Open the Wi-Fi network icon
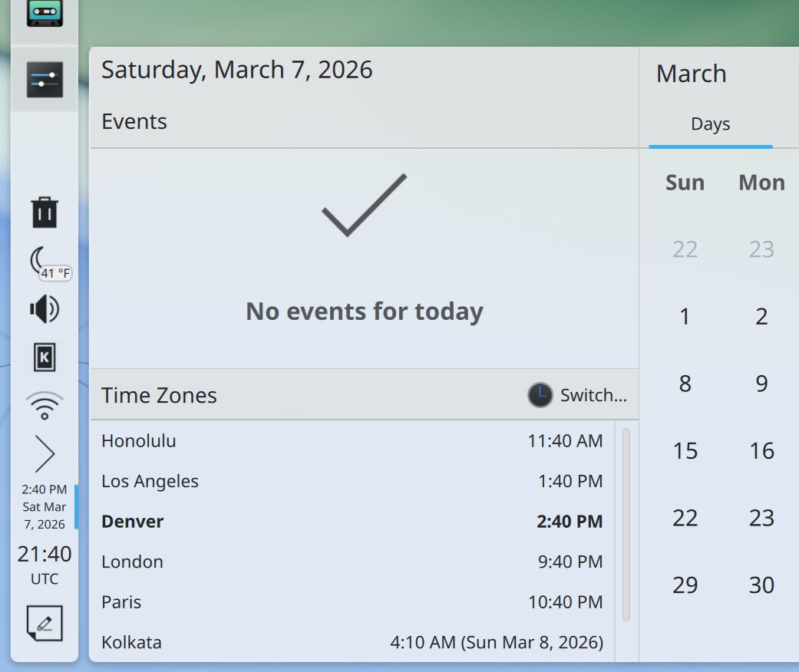This screenshot has height=672, width=799. [45, 405]
